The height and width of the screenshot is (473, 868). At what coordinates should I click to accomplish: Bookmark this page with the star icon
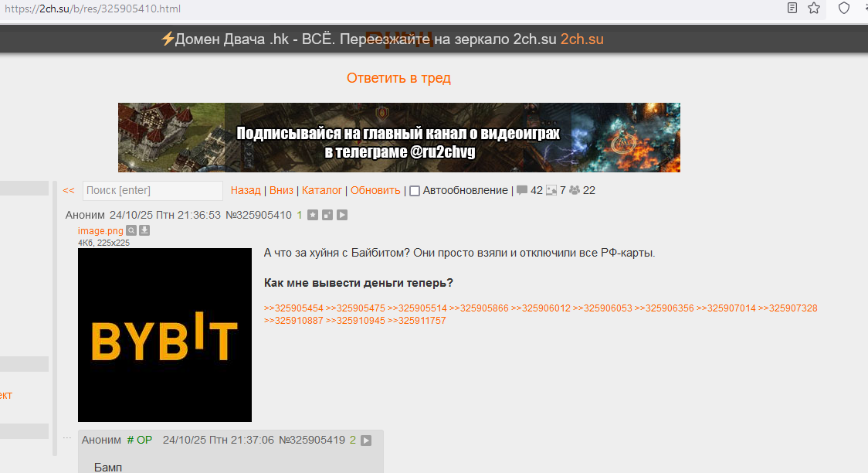(x=814, y=8)
